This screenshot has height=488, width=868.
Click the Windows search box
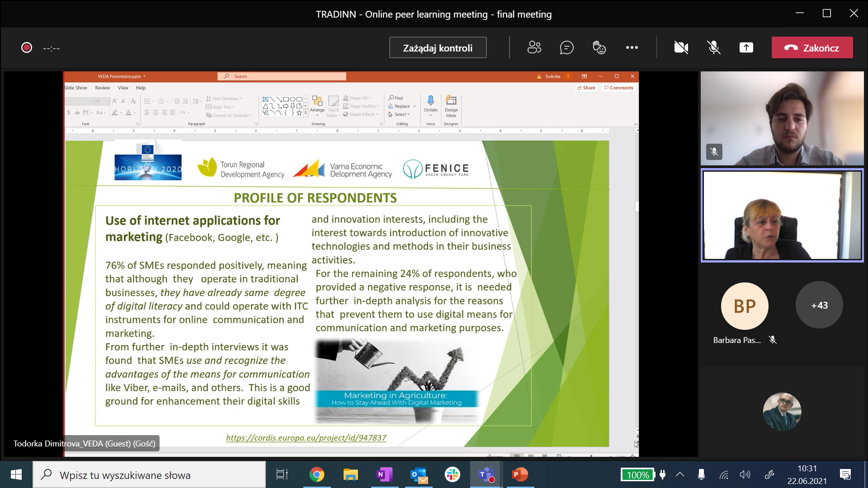(149, 475)
